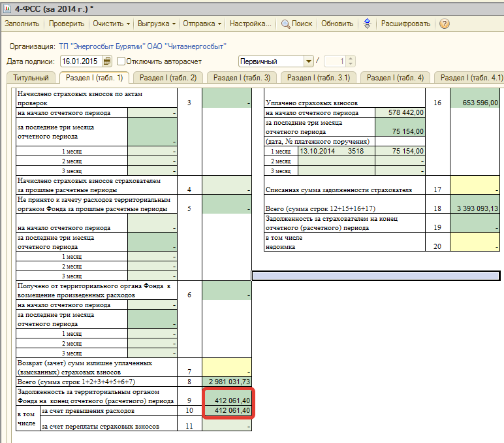Click the report document icon in title bar

point(7,8)
